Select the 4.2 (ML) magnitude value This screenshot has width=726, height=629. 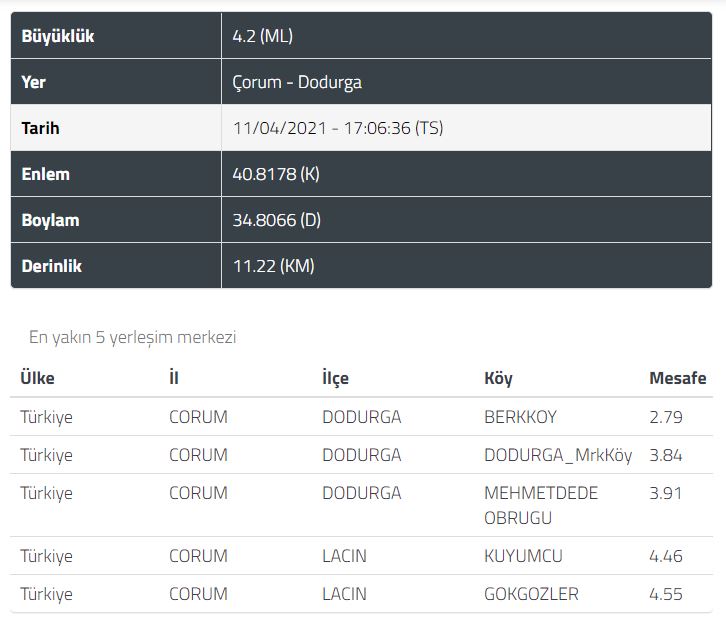[262, 37]
